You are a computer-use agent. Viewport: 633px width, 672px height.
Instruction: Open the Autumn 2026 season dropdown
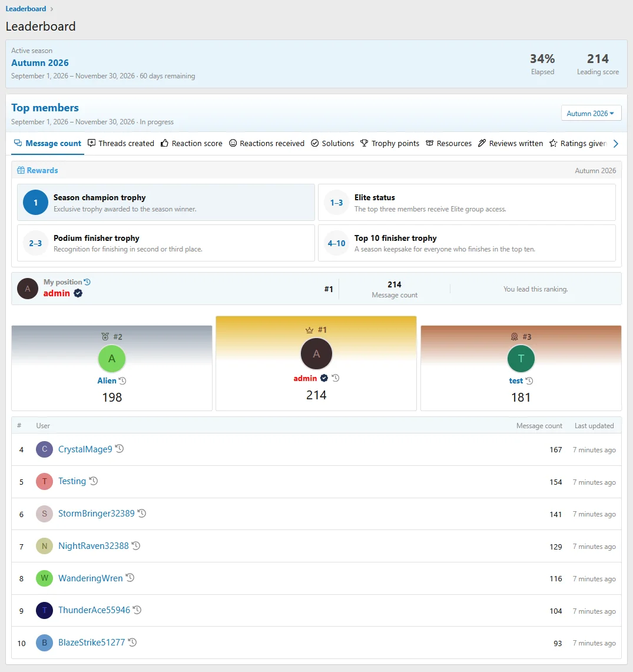(x=591, y=113)
